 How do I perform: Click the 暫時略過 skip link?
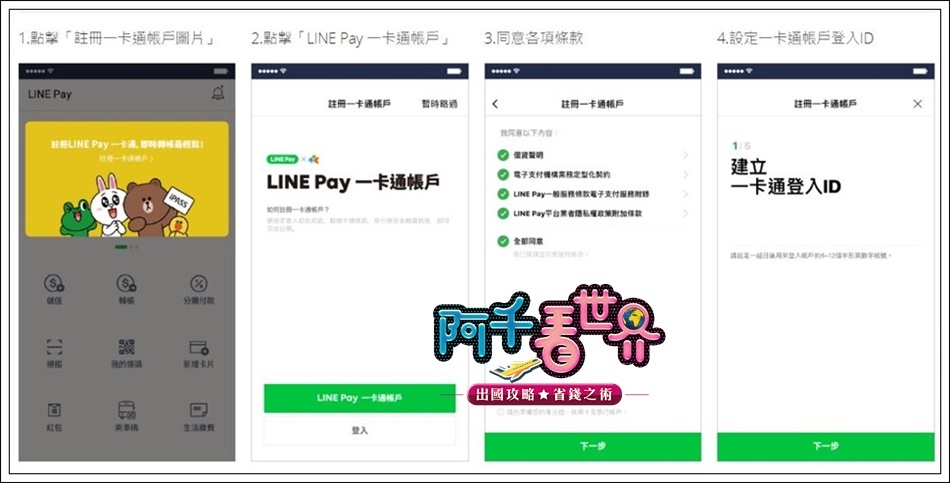[440, 104]
